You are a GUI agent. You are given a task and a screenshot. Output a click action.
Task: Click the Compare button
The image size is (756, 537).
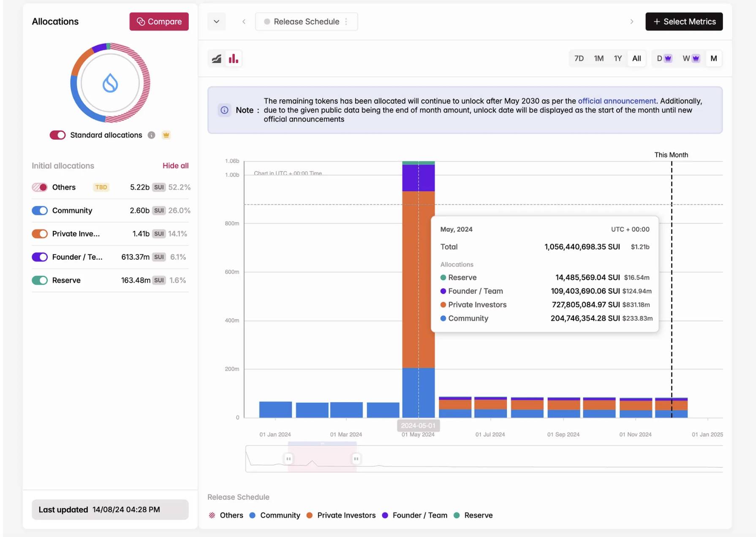159,22
